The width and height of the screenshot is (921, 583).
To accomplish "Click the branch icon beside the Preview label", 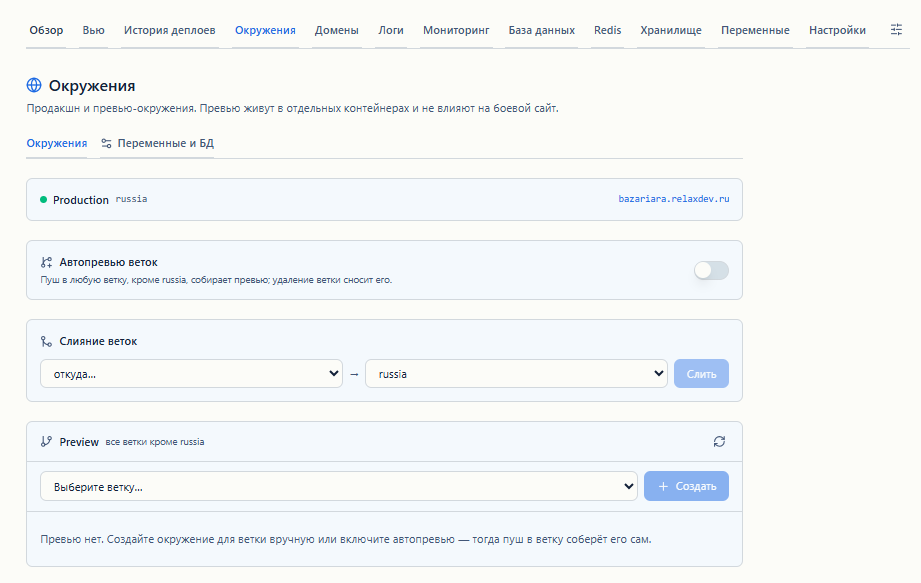I will tap(46, 442).
